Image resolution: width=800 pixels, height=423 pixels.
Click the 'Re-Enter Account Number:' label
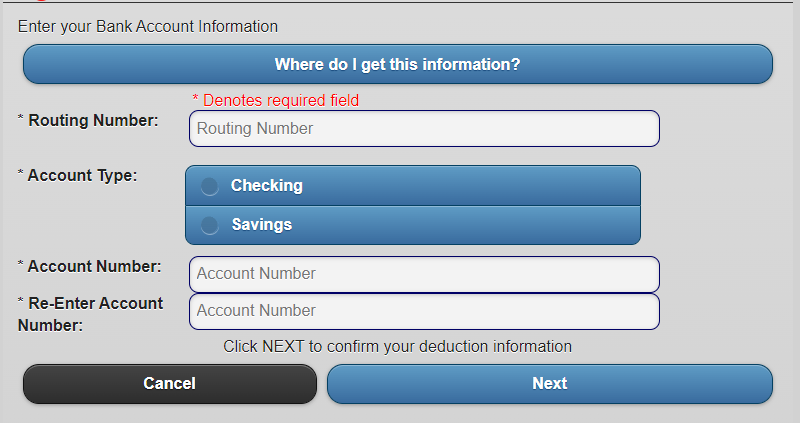click(x=90, y=314)
